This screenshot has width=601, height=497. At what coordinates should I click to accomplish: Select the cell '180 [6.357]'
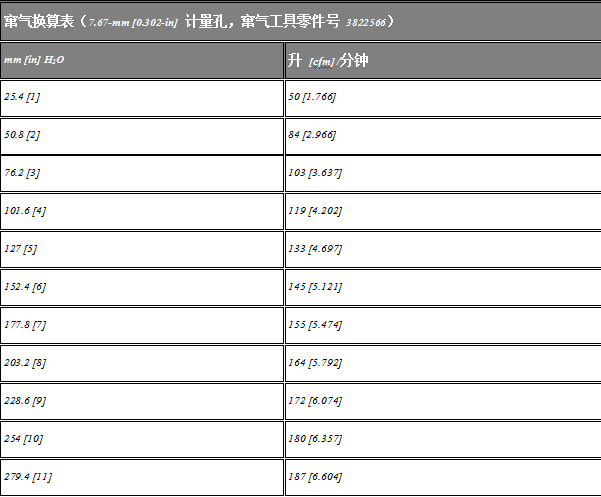(443, 439)
